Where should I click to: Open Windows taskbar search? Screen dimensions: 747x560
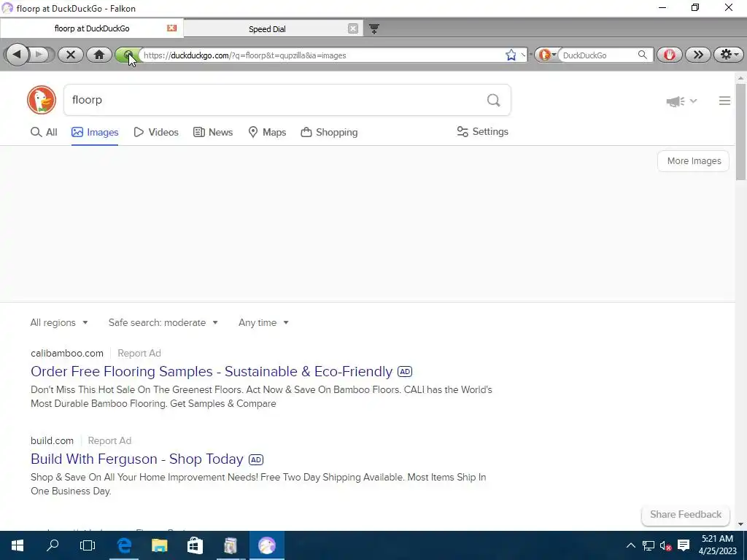click(53, 545)
